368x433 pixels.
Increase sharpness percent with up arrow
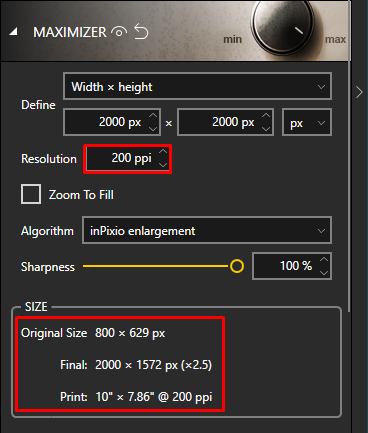(x=324, y=259)
